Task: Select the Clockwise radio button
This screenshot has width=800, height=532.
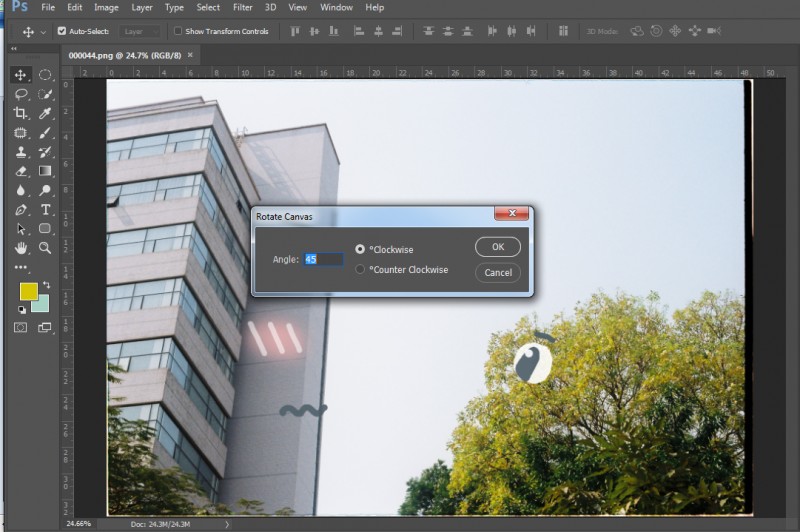Action: pos(360,249)
